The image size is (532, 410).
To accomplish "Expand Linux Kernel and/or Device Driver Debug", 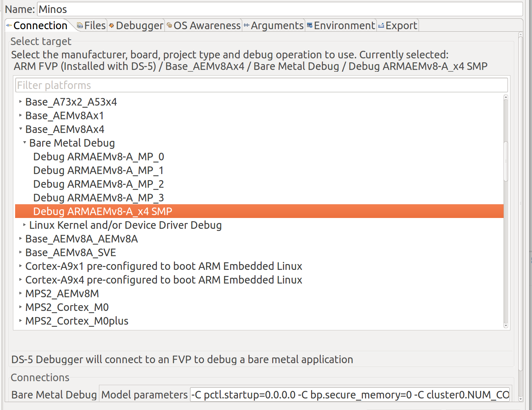I will [24, 224].
